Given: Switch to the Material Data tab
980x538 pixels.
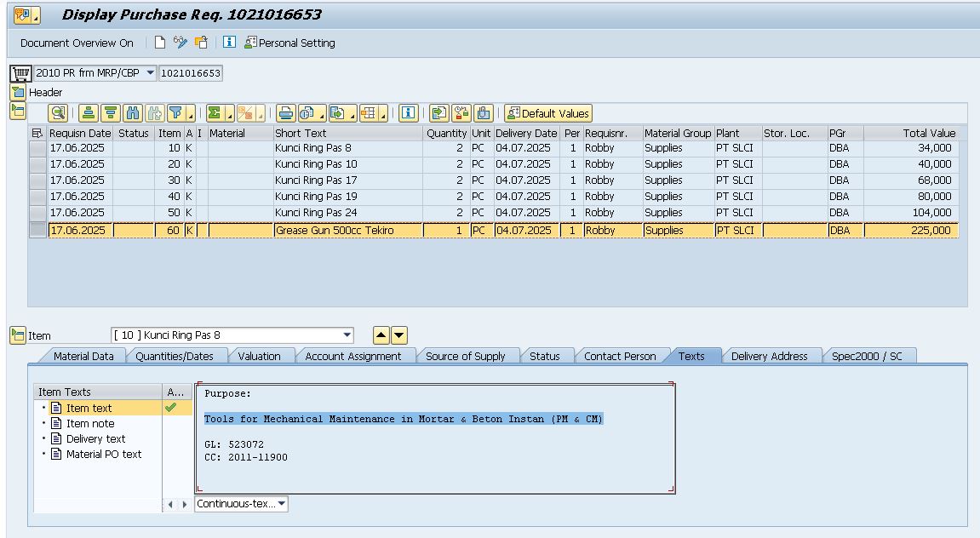Looking at the screenshot, I should coord(83,356).
